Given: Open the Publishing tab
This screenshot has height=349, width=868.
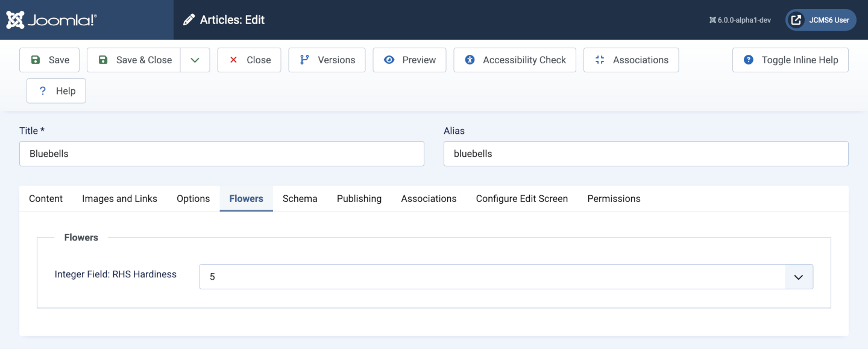Looking at the screenshot, I should (x=359, y=198).
